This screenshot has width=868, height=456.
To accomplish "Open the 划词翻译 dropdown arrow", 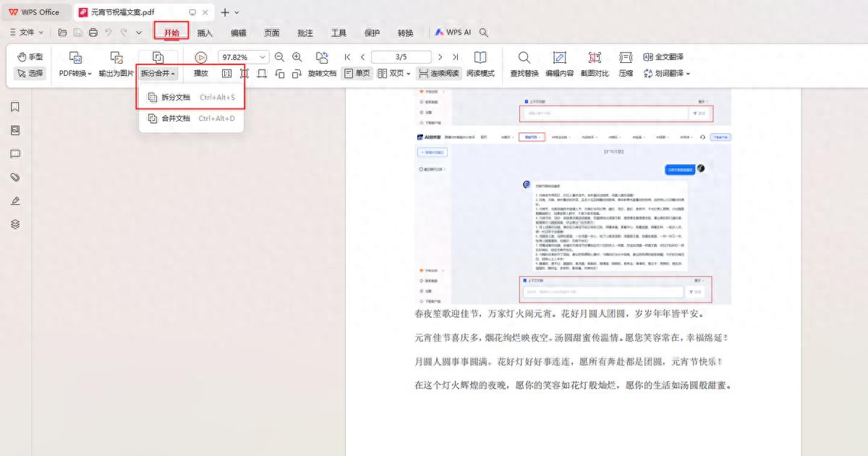I will pos(688,73).
